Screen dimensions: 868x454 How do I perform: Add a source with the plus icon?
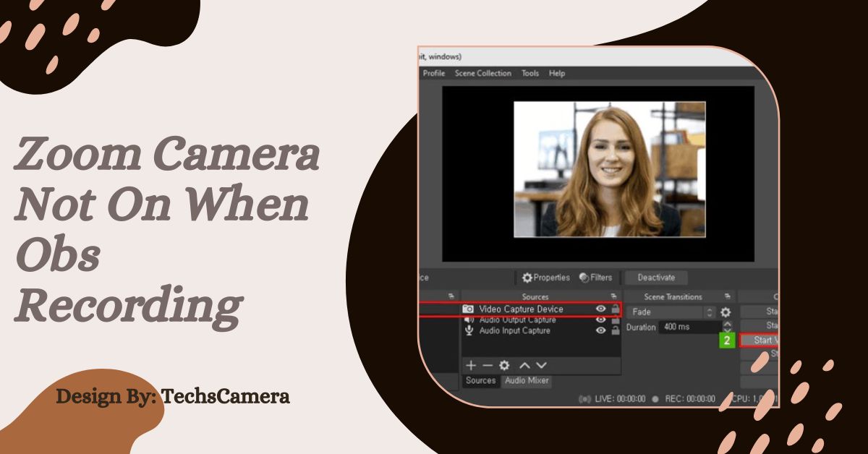[x=472, y=366]
